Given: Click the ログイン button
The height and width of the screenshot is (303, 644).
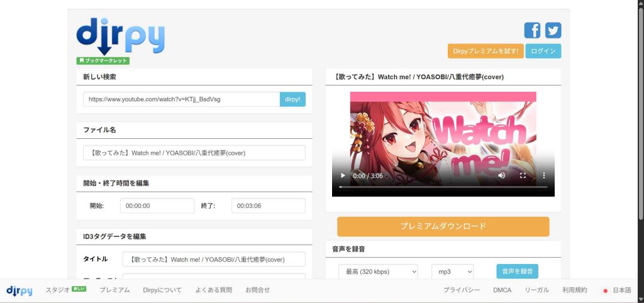Looking at the screenshot, I should (x=543, y=52).
